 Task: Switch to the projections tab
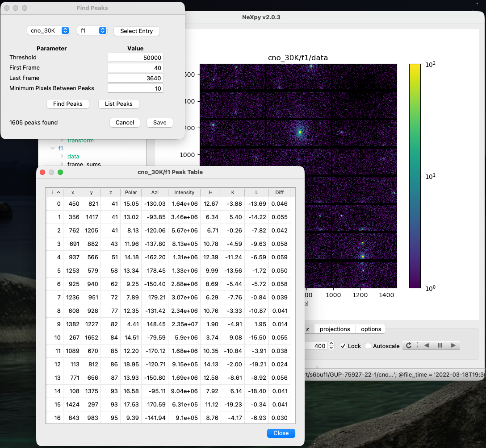(x=335, y=329)
